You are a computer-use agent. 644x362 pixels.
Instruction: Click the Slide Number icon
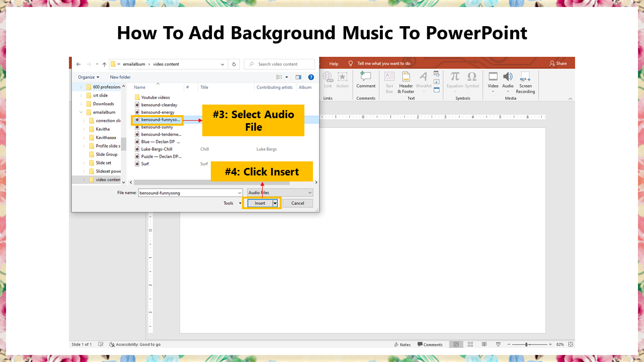(x=436, y=81)
